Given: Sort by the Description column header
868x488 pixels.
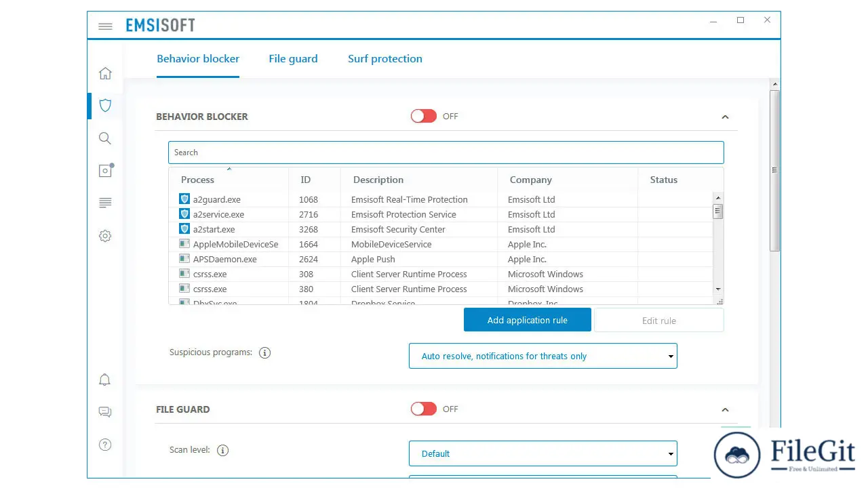Looking at the screenshot, I should [x=419, y=180].
